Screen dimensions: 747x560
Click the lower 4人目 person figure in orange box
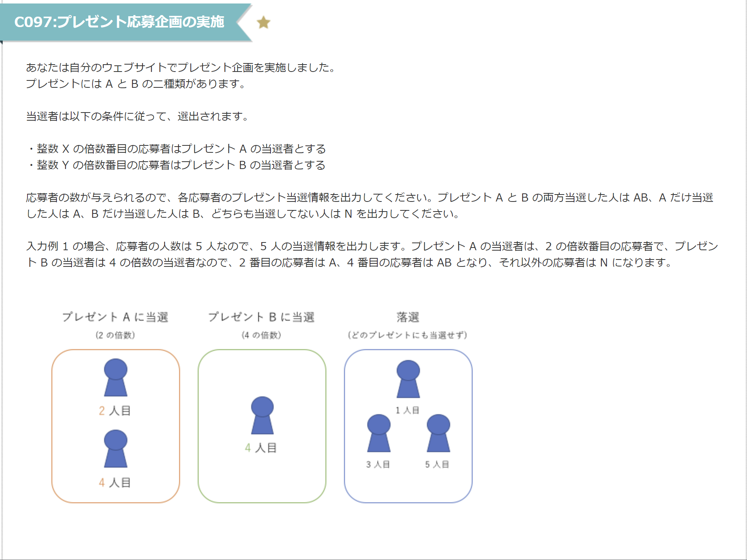point(115,449)
